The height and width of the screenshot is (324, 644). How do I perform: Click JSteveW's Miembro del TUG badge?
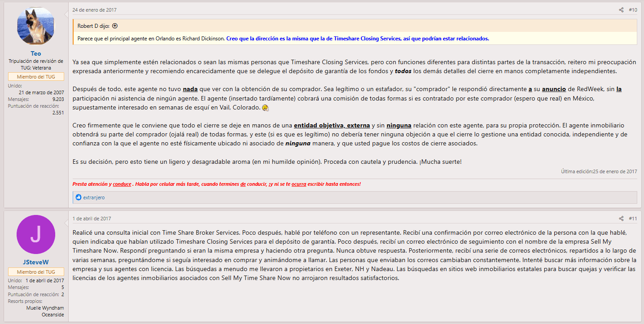36,272
